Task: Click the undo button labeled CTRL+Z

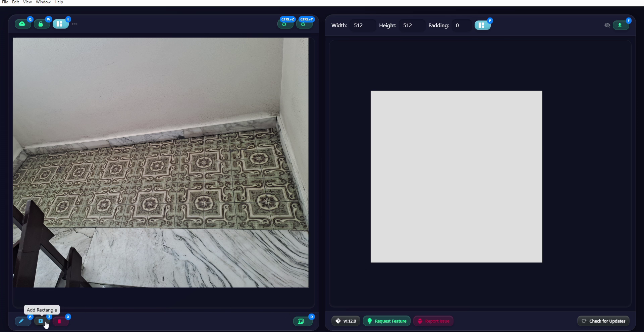Action: (x=285, y=24)
